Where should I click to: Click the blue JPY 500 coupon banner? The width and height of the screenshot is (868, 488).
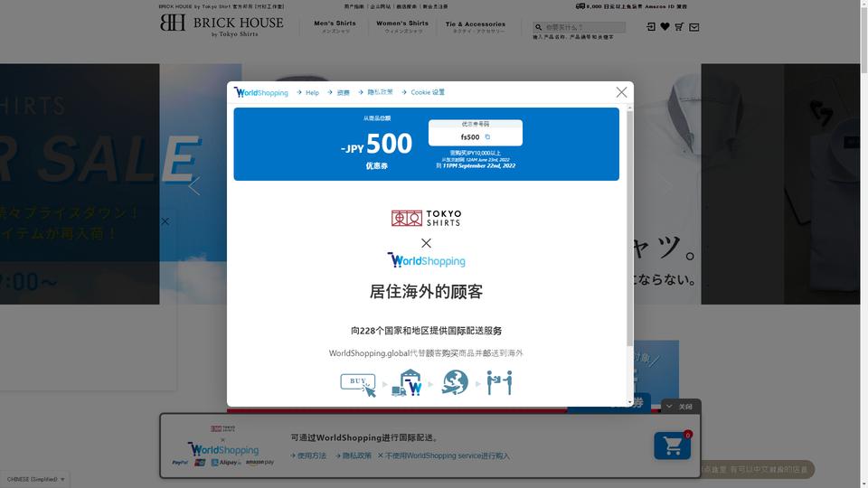pyautogui.click(x=426, y=144)
